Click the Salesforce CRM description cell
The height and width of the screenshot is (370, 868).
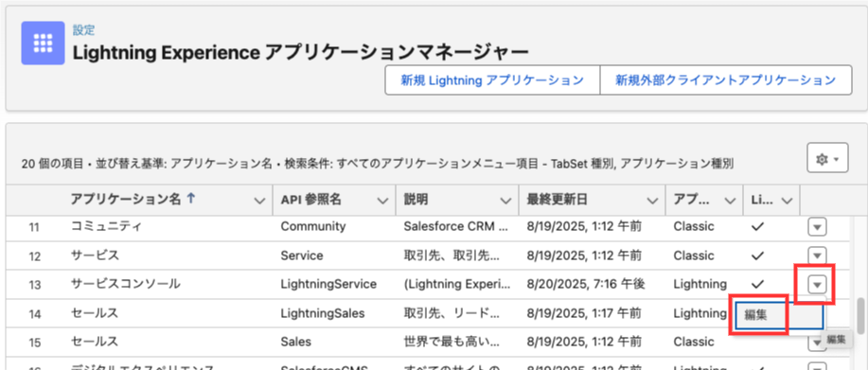coord(455,227)
